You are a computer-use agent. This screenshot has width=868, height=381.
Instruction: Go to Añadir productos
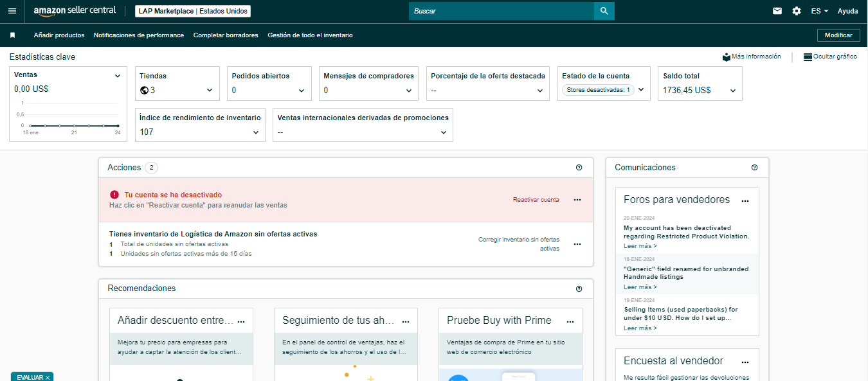click(x=59, y=35)
